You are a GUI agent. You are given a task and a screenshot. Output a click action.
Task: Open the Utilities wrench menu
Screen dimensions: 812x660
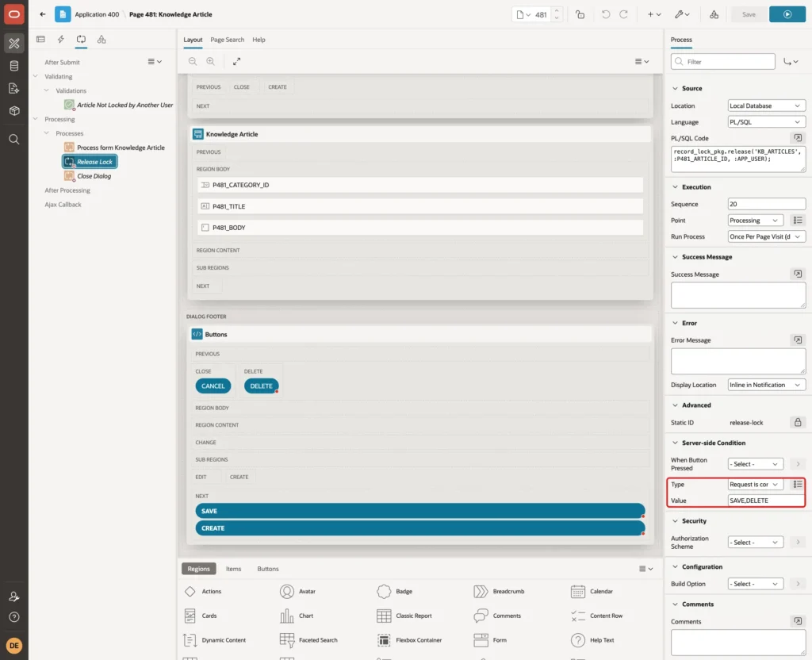(x=682, y=14)
